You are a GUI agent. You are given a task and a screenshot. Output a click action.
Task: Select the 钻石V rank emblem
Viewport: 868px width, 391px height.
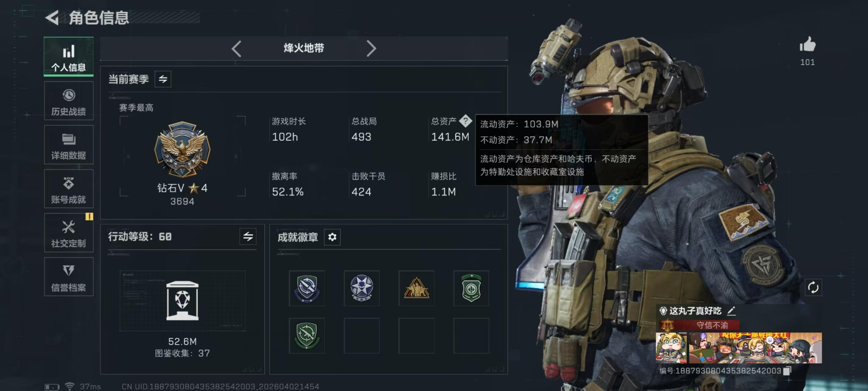tap(182, 149)
